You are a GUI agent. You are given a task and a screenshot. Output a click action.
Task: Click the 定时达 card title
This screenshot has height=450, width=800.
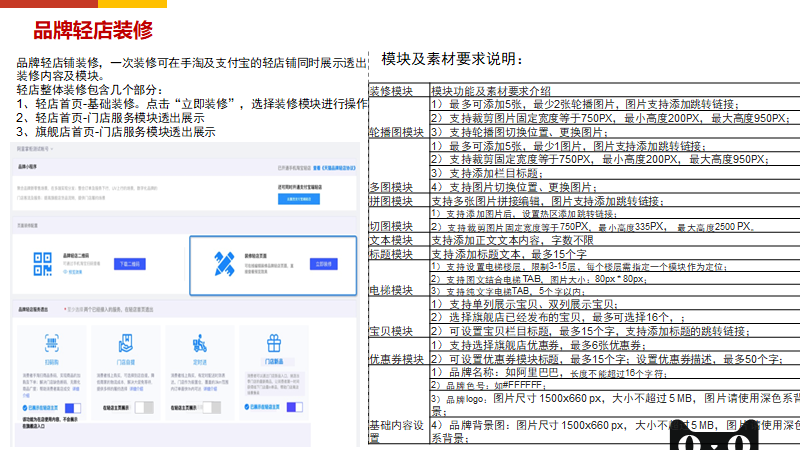(x=199, y=362)
